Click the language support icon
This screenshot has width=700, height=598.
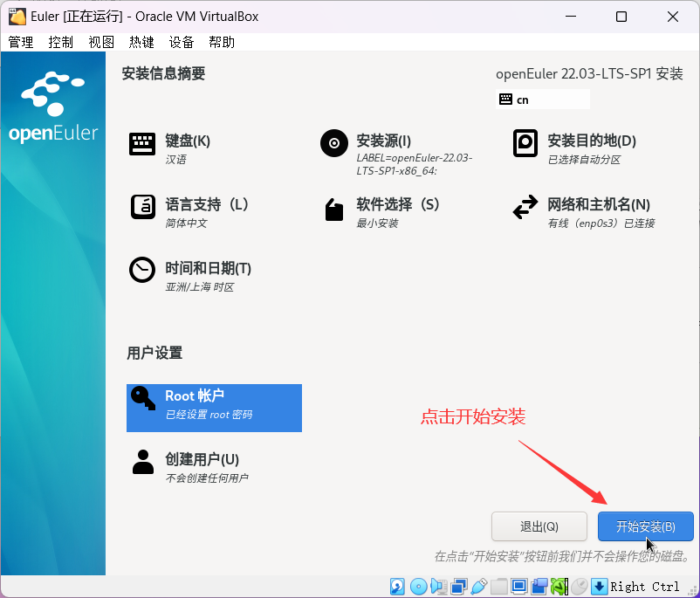143,207
